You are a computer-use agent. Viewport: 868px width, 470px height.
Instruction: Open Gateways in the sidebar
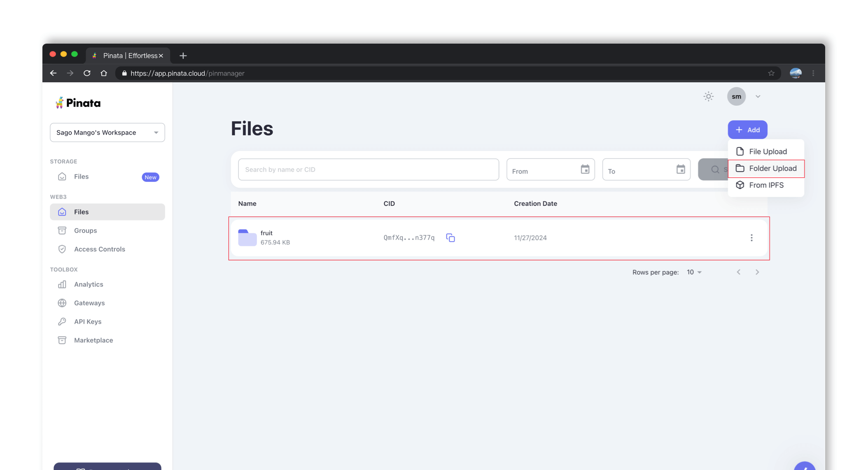click(89, 303)
